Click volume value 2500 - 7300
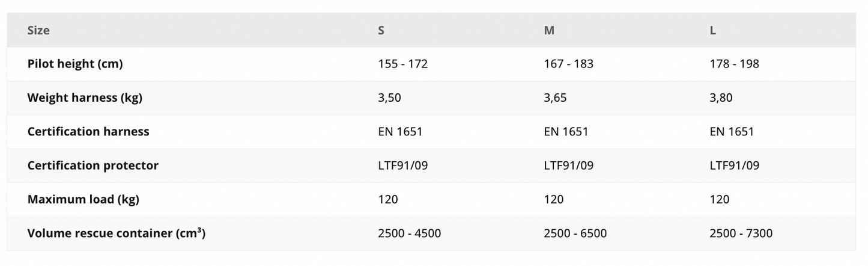The width and height of the screenshot is (868, 266). [741, 233]
